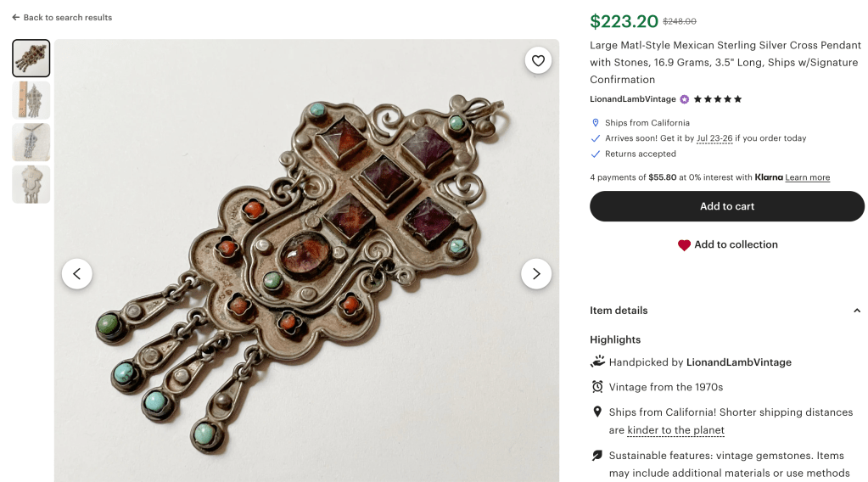The width and height of the screenshot is (868, 482).
Task: Go to the next product photo
Action: point(535,273)
